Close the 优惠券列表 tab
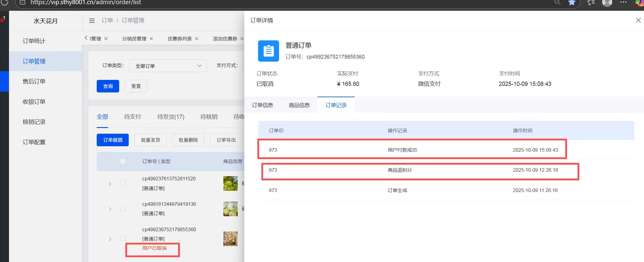Screen dimensions: 644x262 [197, 39]
